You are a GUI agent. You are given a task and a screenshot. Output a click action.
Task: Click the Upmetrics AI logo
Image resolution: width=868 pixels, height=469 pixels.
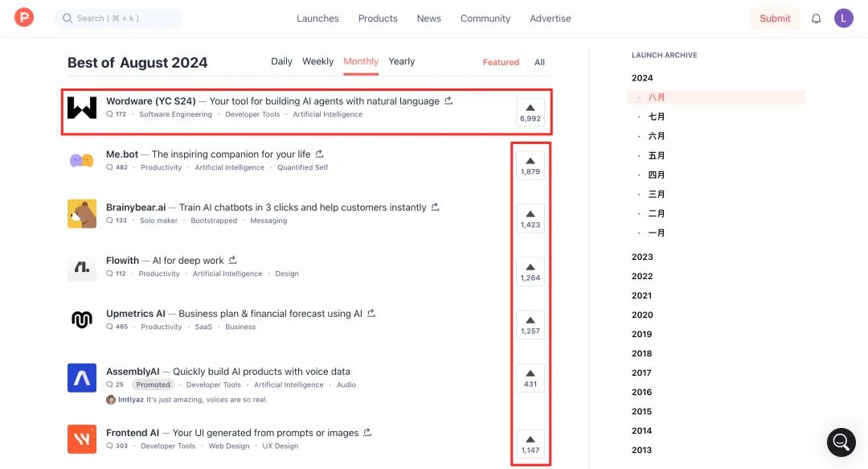(x=82, y=320)
